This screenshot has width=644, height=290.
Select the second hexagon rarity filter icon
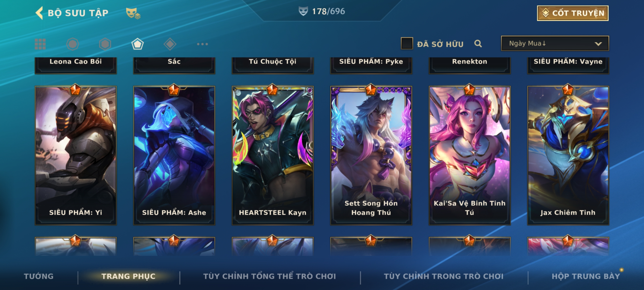tap(105, 44)
